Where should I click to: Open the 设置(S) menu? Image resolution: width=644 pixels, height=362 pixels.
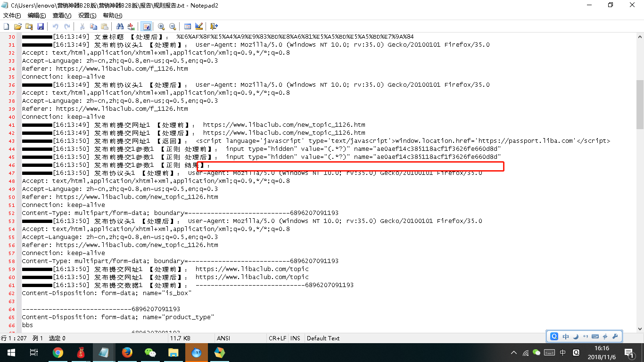click(87, 16)
